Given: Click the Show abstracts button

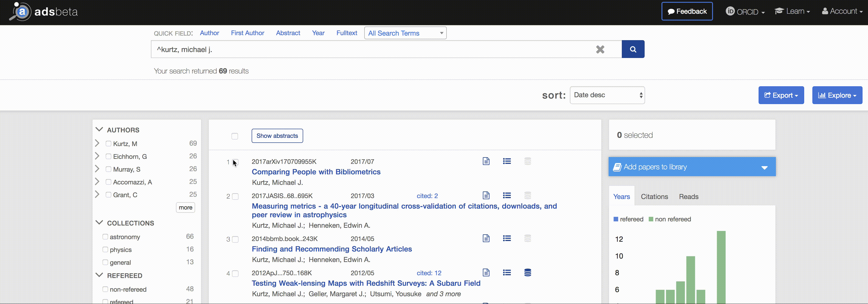Looking at the screenshot, I should [x=277, y=136].
